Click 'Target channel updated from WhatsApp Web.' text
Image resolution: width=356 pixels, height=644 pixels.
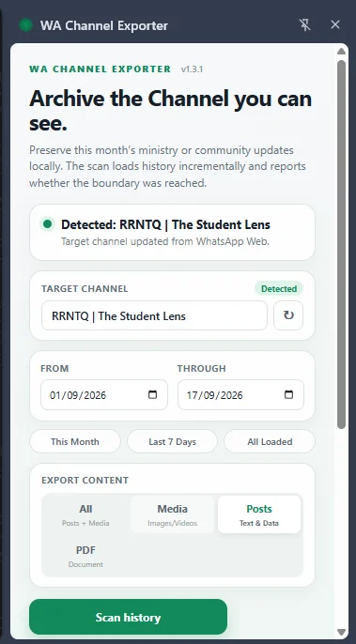[165, 241]
